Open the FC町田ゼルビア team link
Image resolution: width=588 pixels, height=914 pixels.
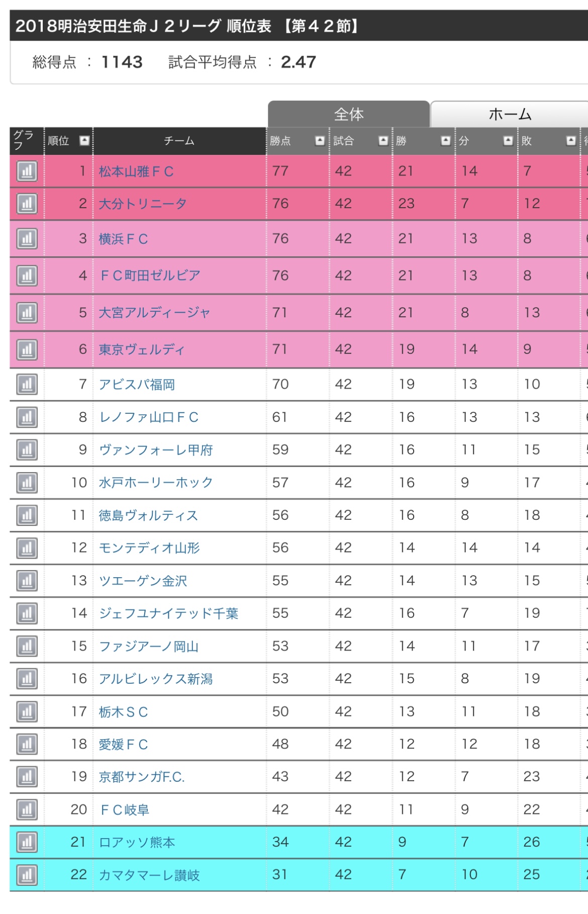coord(150,276)
